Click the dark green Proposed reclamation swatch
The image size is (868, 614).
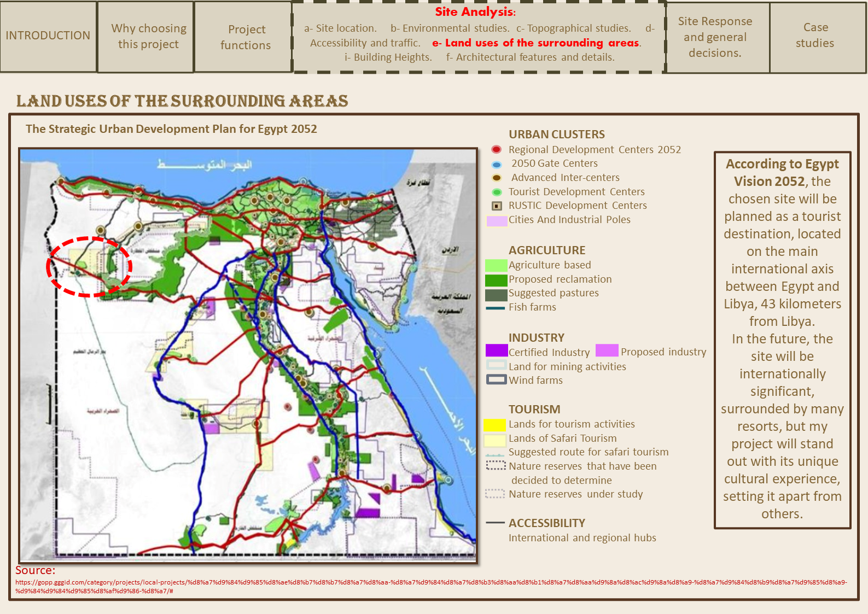(x=496, y=280)
